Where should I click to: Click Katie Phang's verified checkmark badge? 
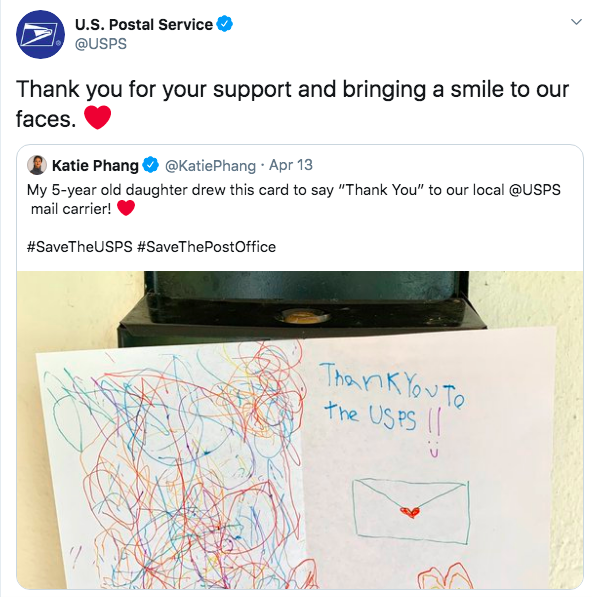pos(150,165)
